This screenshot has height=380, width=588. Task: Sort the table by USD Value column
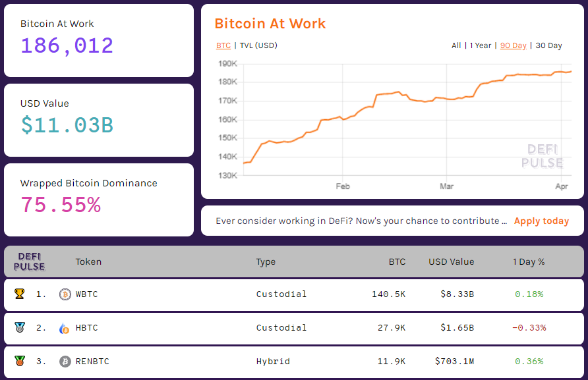point(451,261)
